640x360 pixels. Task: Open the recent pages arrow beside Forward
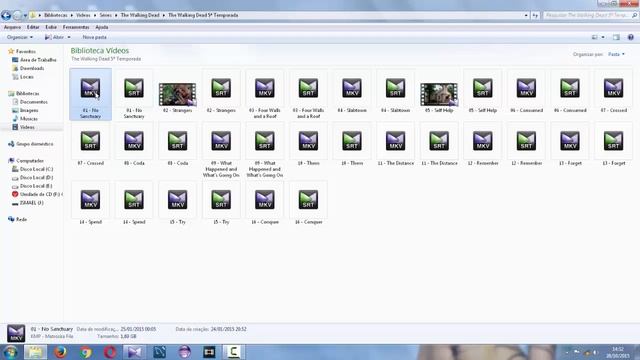25,16
